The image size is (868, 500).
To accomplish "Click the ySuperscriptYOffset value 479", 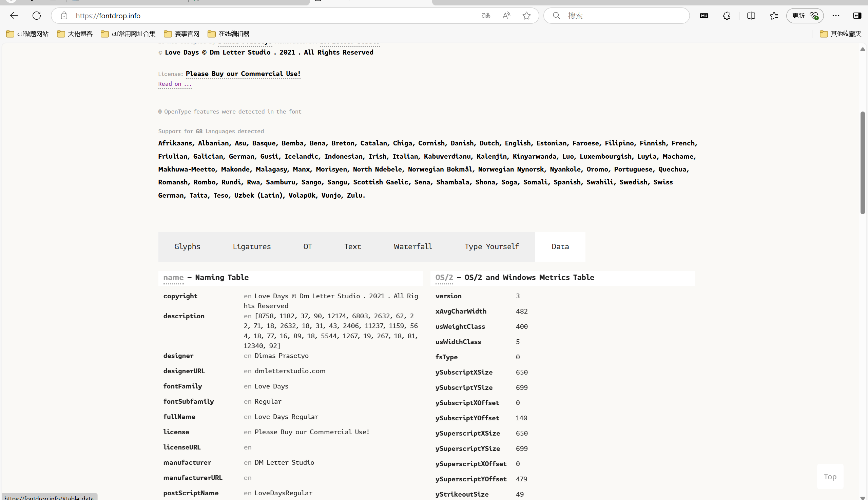I will (x=521, y=479).
